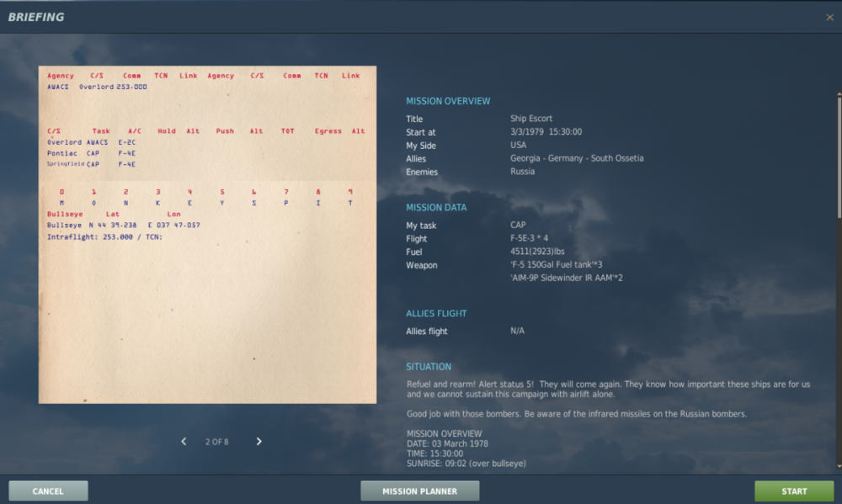Click the briefing text scrollbar thumb
Viewport: 842px width, 504px height.
click(x=839, y=157)
